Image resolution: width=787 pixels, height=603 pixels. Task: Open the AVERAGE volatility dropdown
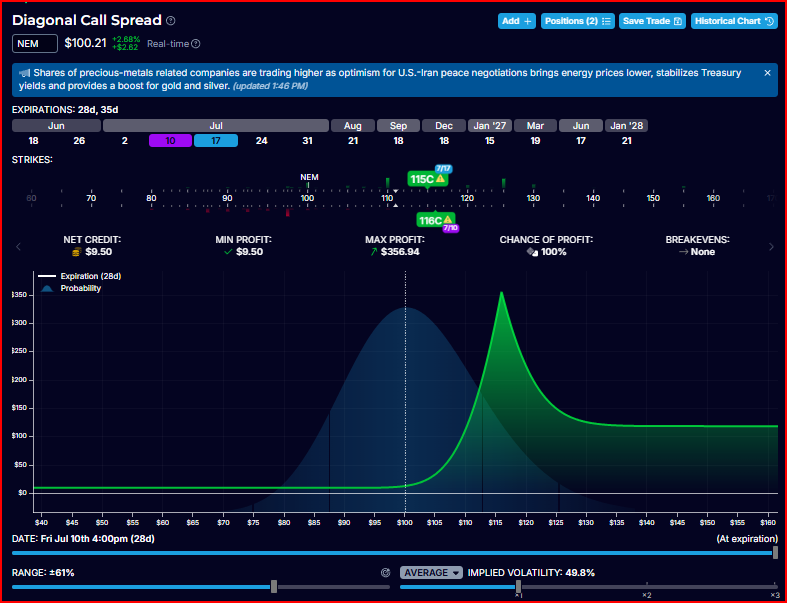[x=431, y=573]
